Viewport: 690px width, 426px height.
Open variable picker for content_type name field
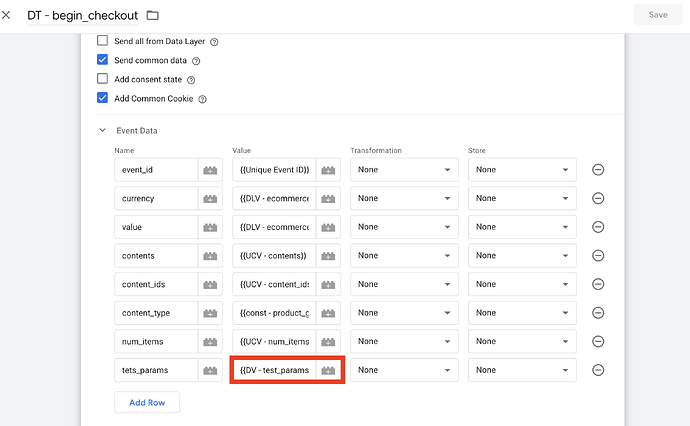tap(210, 313)
